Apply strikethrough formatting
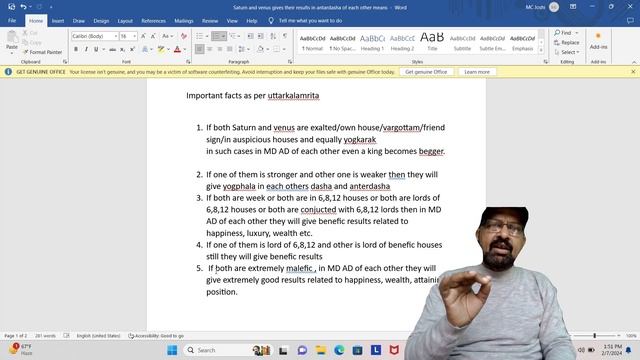 [x=112, y=49]
